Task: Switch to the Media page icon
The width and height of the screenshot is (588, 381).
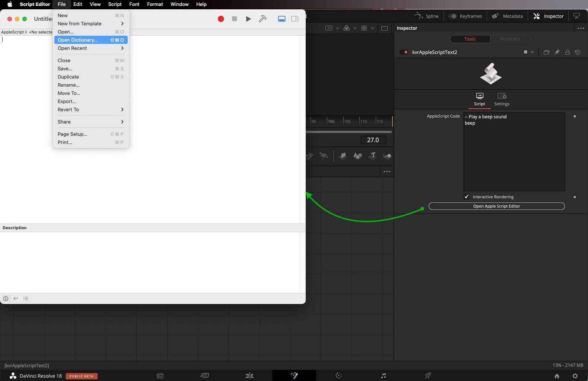Action: (160, 376)
